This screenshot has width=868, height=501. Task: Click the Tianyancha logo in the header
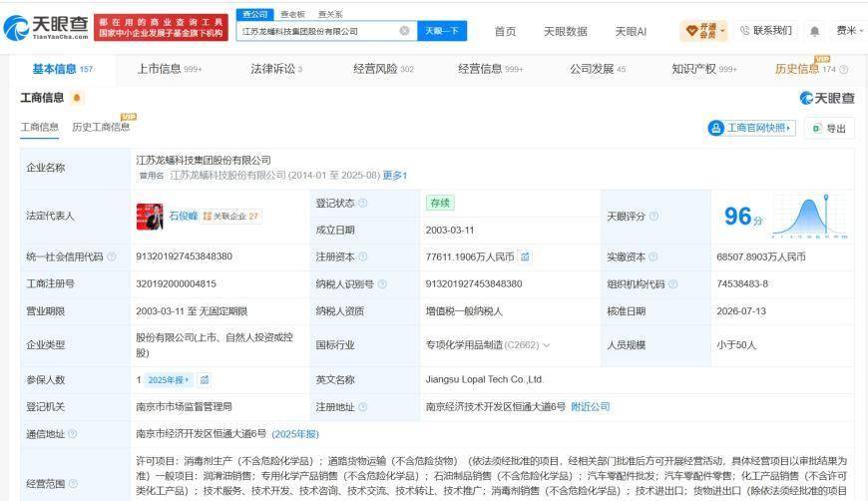[x=46, y=28]
